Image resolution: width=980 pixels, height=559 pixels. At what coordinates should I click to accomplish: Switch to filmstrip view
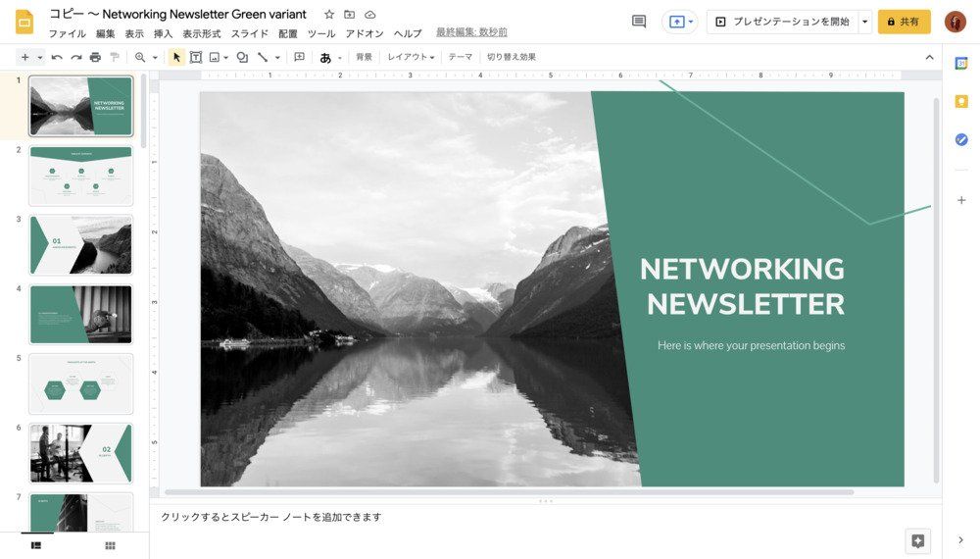[36, 545]
